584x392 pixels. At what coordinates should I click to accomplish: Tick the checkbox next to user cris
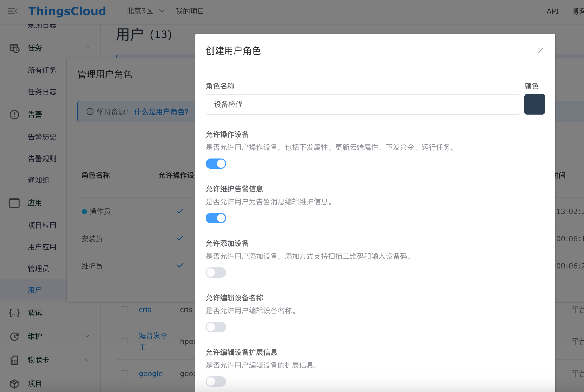124,310
